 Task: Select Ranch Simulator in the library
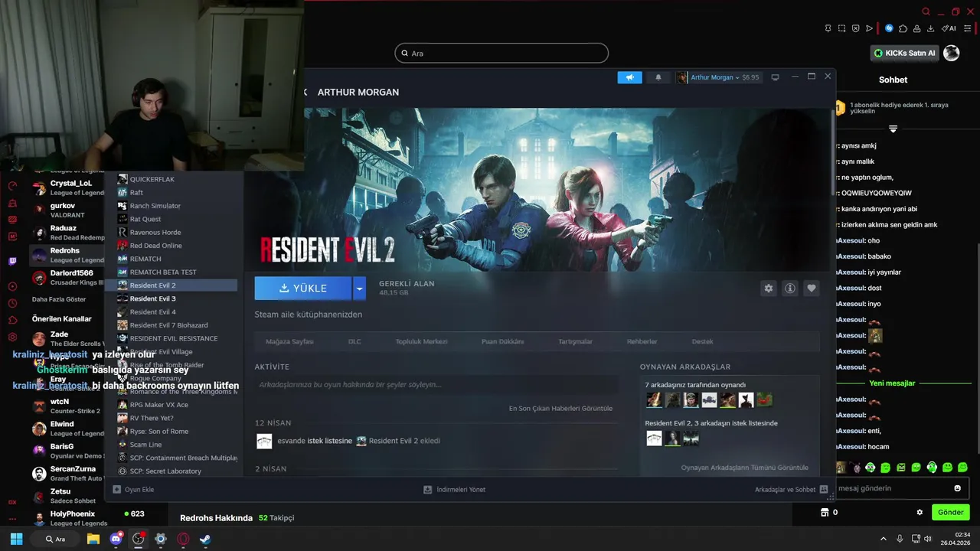pos(178,206)
